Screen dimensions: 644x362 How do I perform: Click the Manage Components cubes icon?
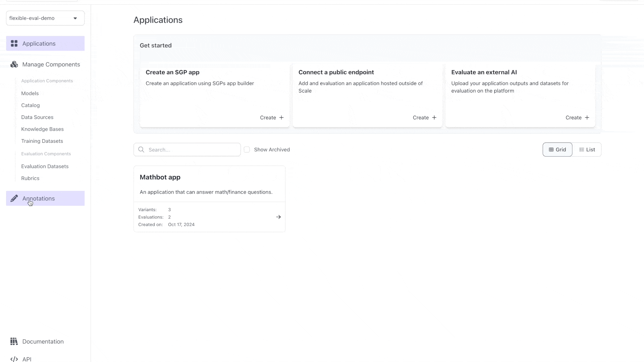pyautogui.click(x=14, y=64)
